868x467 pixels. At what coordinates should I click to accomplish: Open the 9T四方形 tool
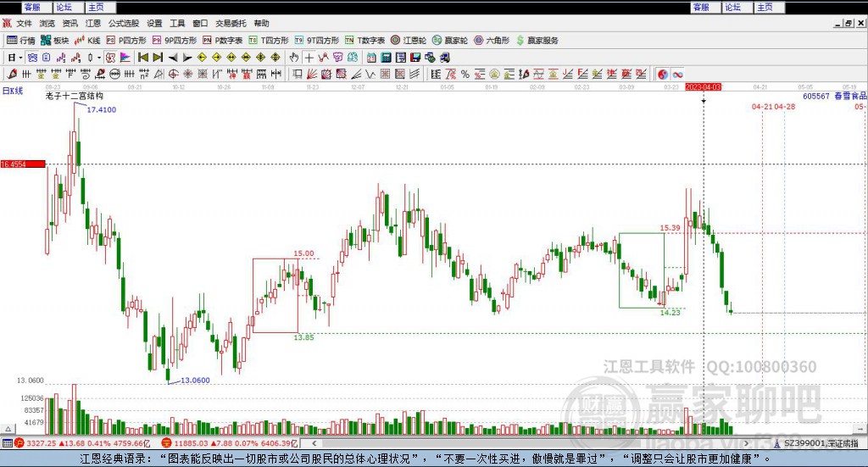(x=317, y=41)
